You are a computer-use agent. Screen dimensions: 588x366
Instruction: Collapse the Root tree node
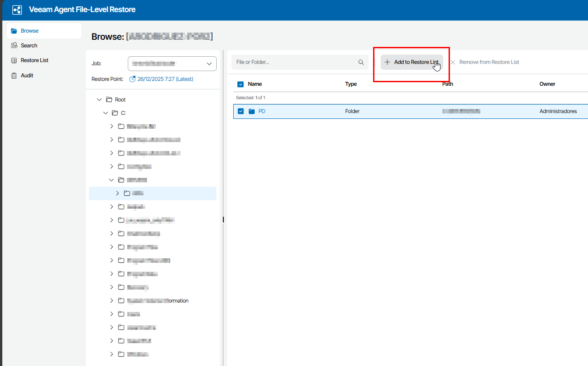tap(99, 100)
